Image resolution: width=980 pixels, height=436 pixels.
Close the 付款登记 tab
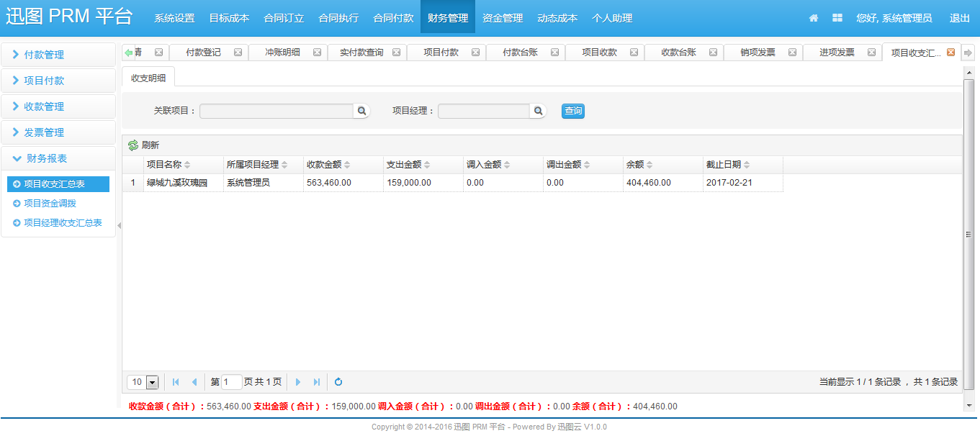click(x=238, y=53)
